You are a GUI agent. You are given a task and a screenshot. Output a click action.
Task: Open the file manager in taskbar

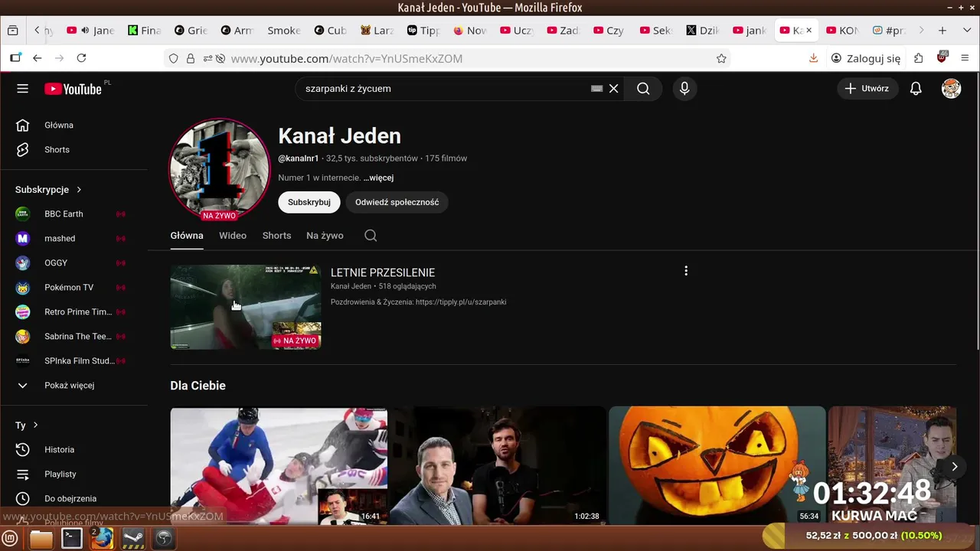click(x=41, y=539)
